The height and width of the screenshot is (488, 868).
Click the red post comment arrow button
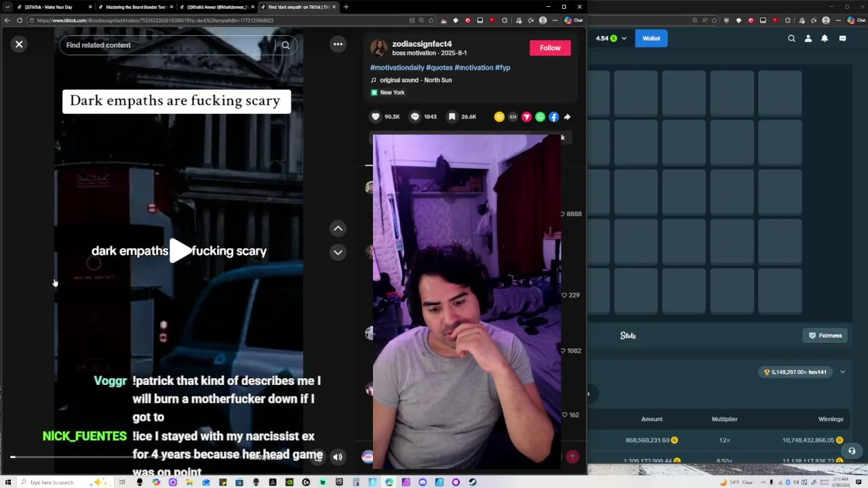pyautogui.click(x=572, y=457)
